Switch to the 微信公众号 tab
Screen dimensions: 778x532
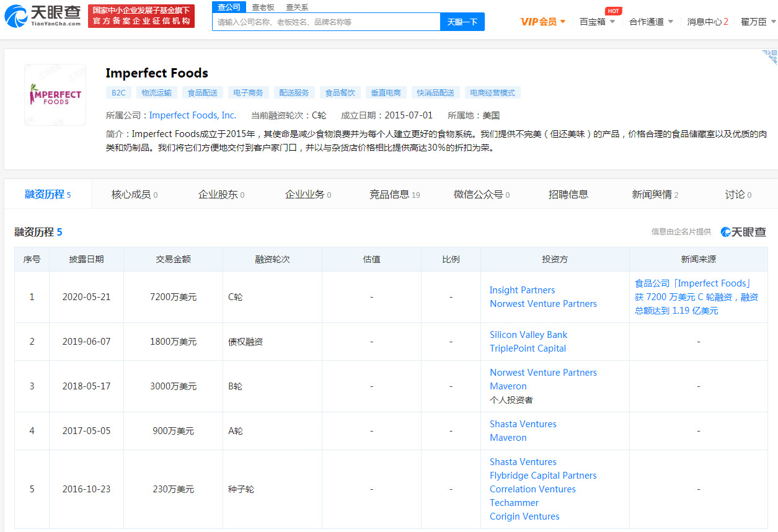482,195
